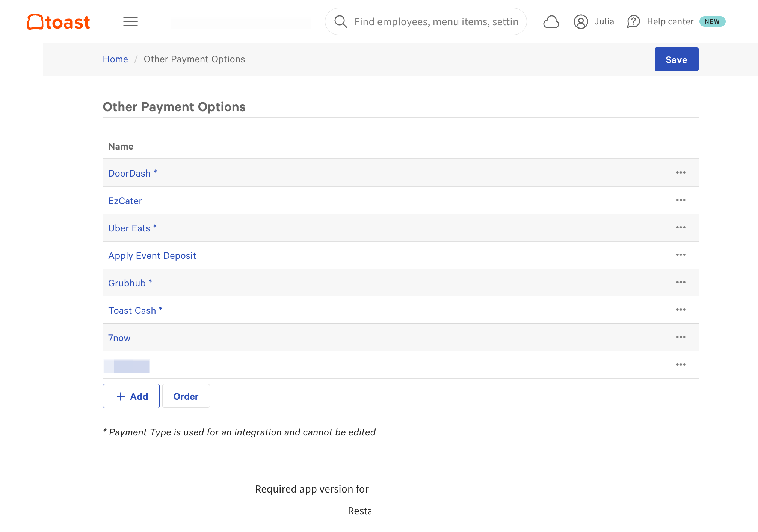
Task: Save the payment options changes
Action: (676, 59)
